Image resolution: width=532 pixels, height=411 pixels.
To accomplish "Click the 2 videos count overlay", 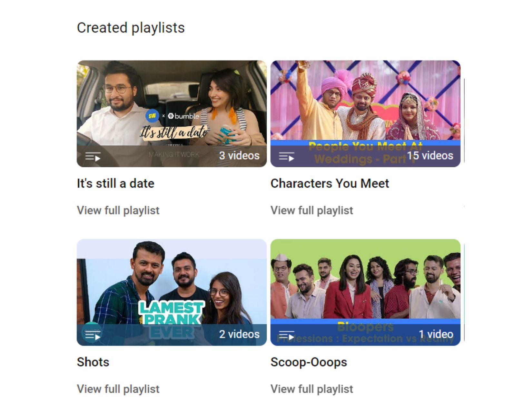I will 239,334.
